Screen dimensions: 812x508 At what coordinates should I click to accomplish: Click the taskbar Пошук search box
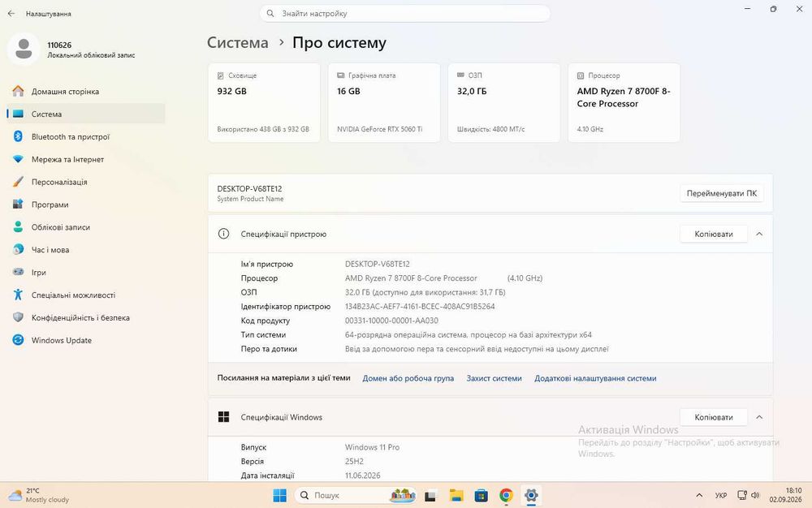(x=356, y=496)
